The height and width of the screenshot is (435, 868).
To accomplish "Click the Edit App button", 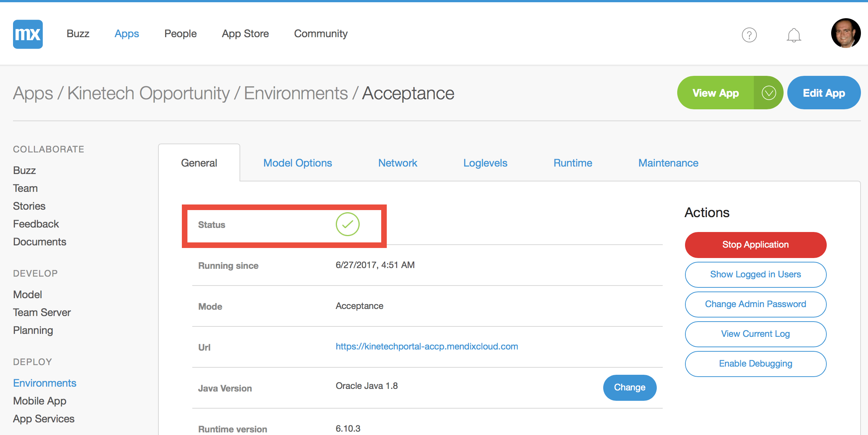I will tap(824, 93).
